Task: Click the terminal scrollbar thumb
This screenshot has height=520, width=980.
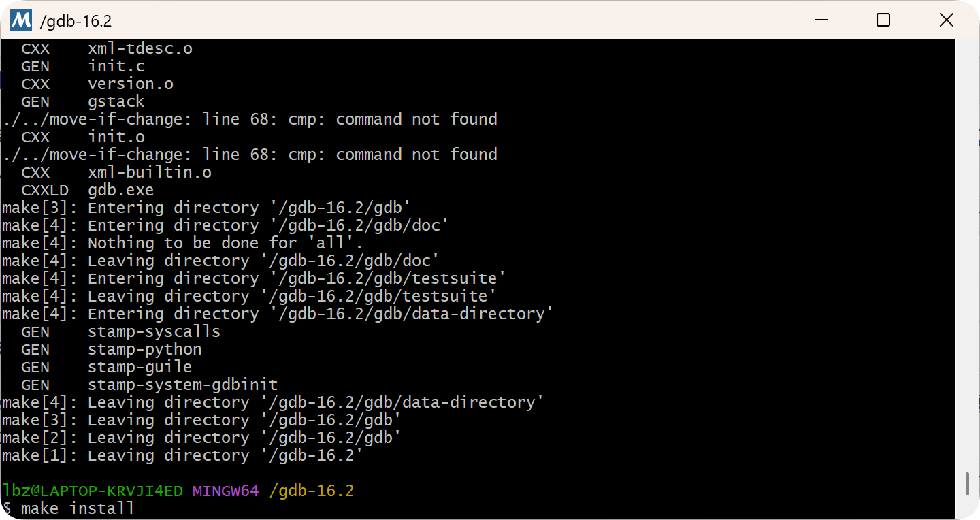Action: (967, 484)
